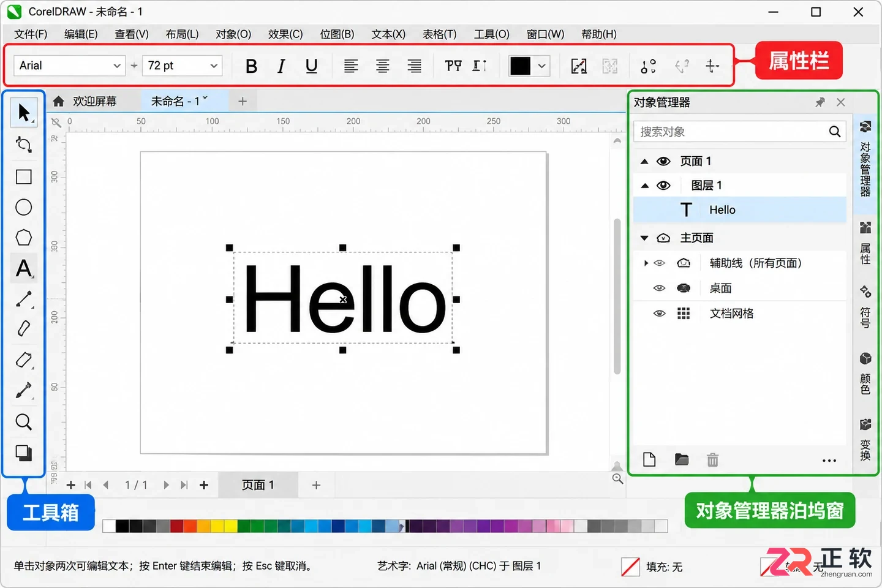The image size is (882, 588).
Task: Select the Ellipse tool in toolbox
Action: (24, 207)
